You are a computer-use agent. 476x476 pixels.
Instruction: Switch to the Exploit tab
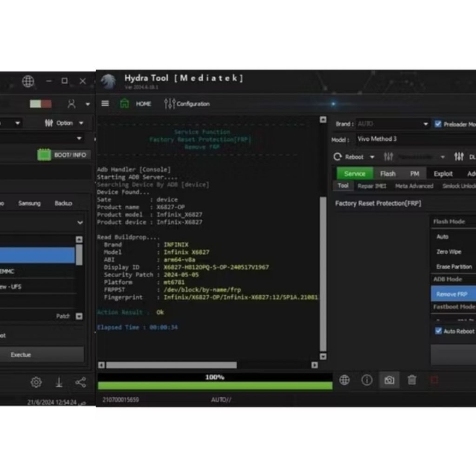(443, 174)
